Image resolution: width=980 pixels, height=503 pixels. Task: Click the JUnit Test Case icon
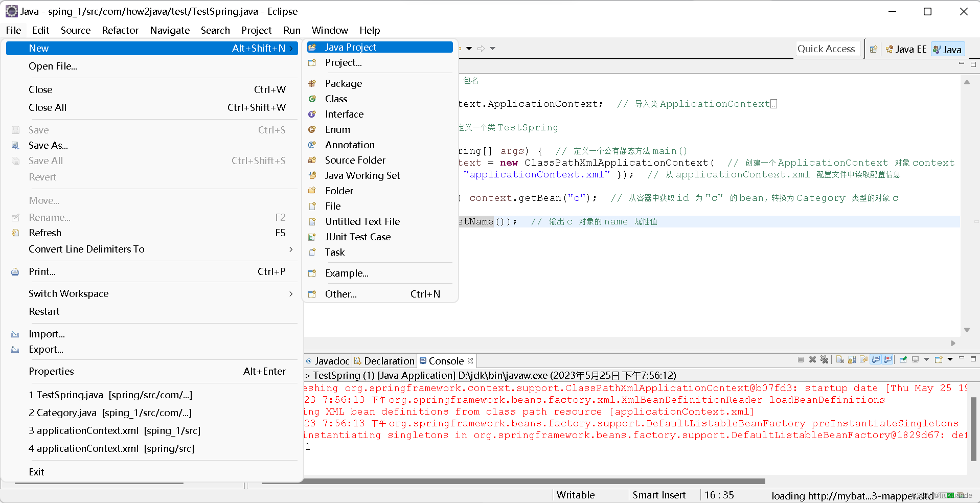[312, 237]
